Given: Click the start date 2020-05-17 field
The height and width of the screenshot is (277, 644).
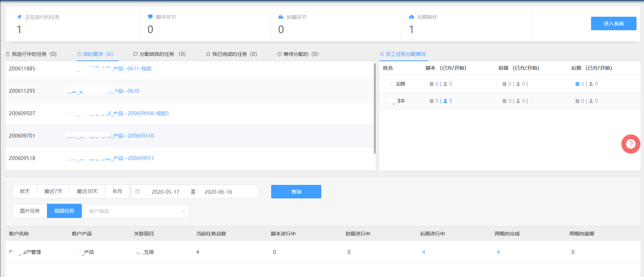Looking at the screenshot, I should coord(165,192).
